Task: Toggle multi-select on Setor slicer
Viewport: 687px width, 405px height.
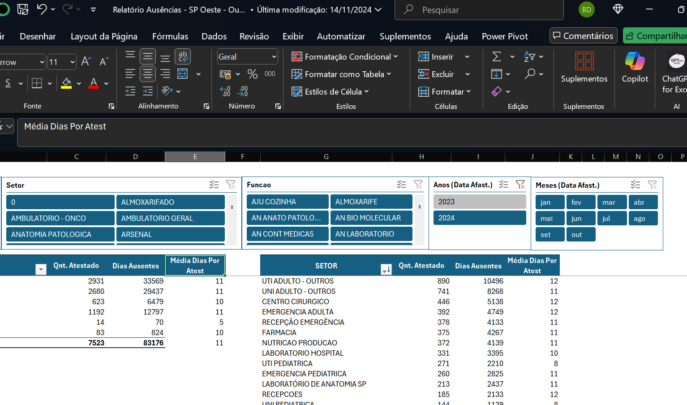Action: pyautogui.click(x=214, y=185)
